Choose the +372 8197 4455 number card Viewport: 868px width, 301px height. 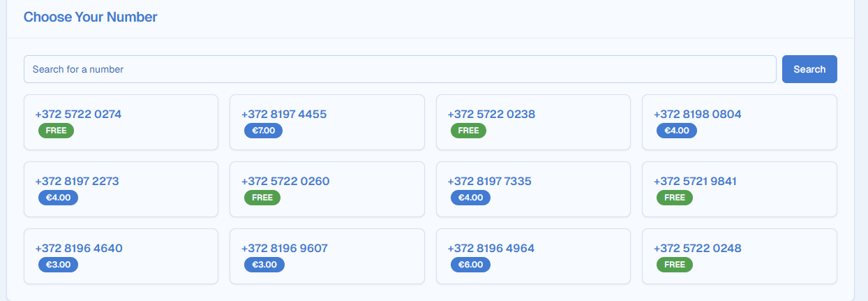pyautogui.click(x=327, y=122)
